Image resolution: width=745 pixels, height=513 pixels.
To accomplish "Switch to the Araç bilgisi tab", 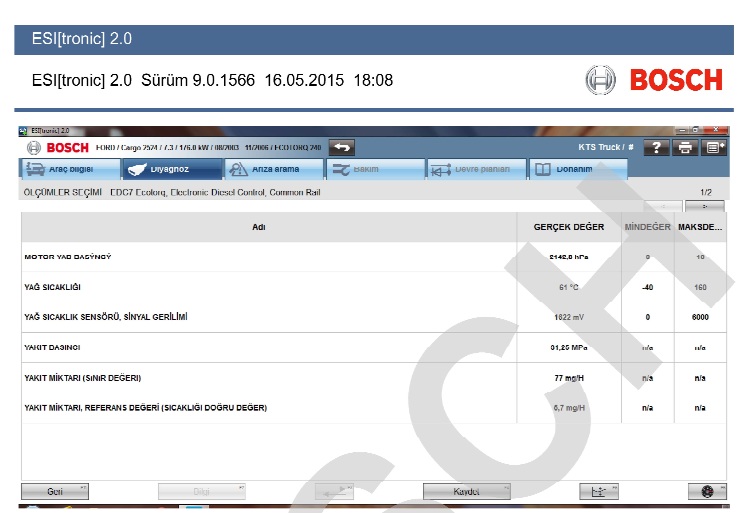I will [x=70, y=169].
